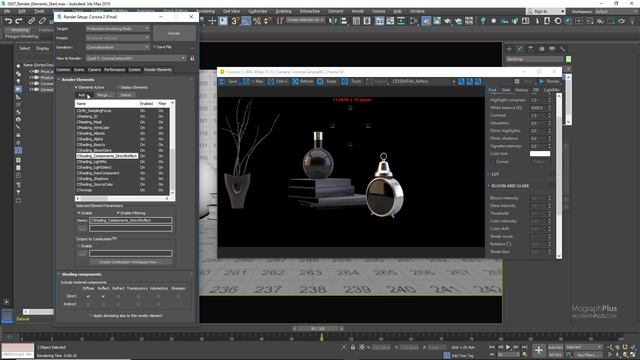Toggle Direct Reflect shading component checkbox
The image size is (640, 360).
coord(103,296)
